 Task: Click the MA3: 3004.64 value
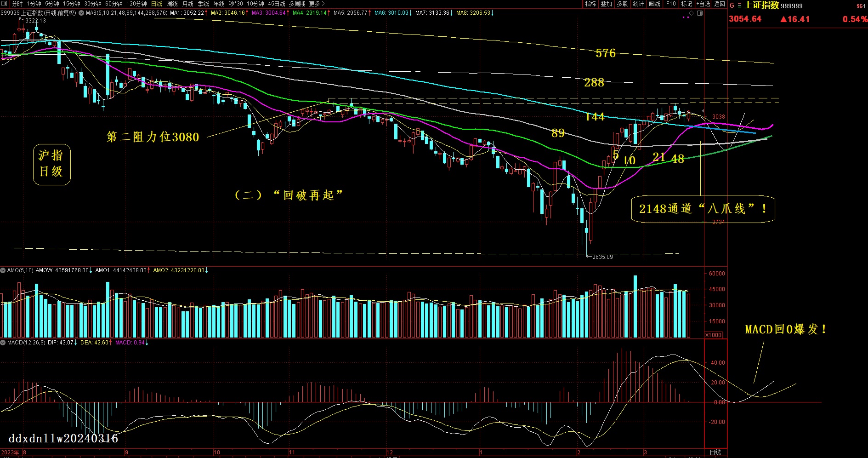[x=269, y=13]
